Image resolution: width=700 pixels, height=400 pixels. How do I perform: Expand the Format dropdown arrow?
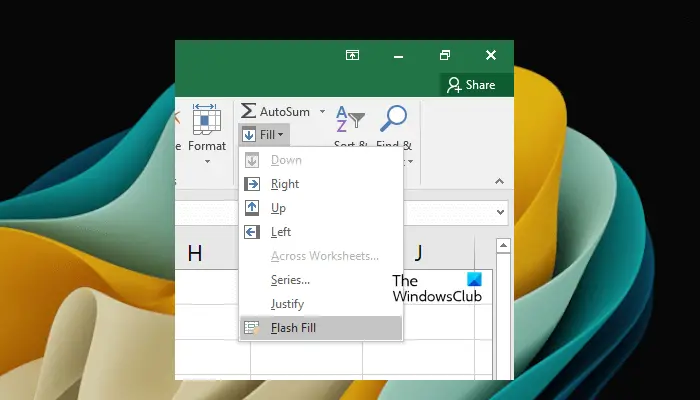pos(207,161)
